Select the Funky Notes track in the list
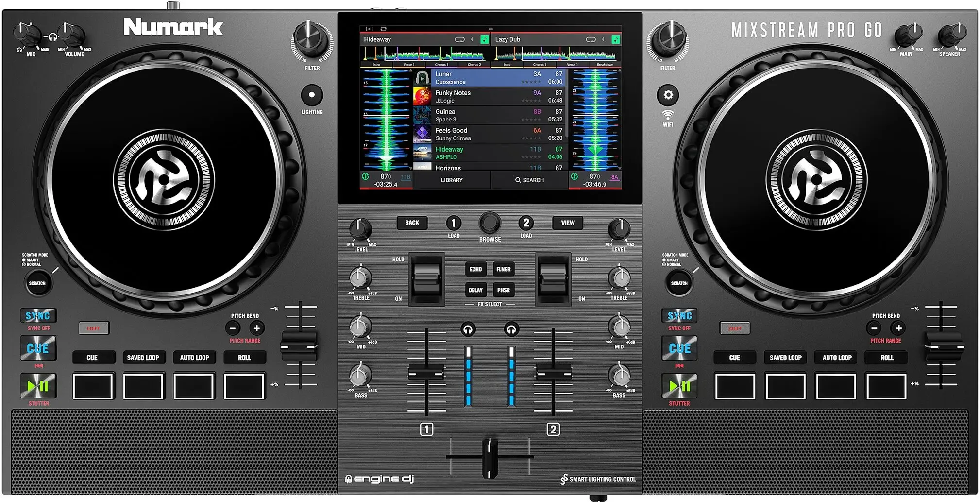The height and width of the screenshot is (502, 980). click(x=486, y=96)
